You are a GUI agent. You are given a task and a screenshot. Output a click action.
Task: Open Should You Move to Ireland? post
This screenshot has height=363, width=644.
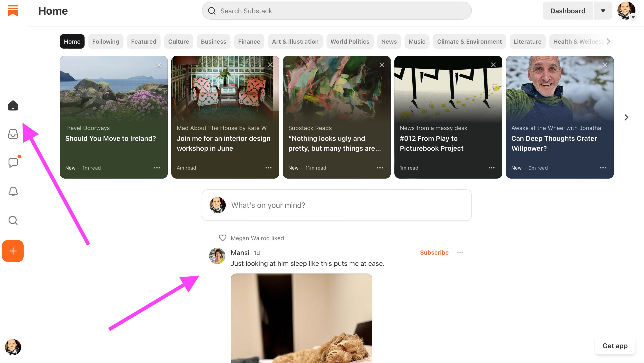tap(110, 139)
